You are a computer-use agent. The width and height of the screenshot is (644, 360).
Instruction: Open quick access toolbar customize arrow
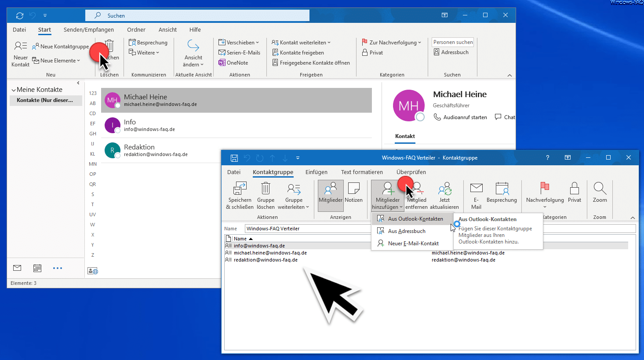click(45, 15)
